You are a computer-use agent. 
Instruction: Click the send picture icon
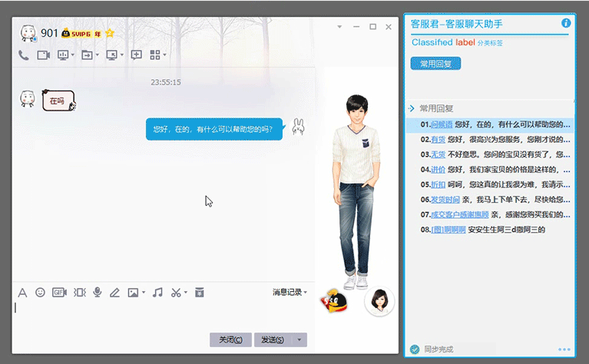point(133,293)
